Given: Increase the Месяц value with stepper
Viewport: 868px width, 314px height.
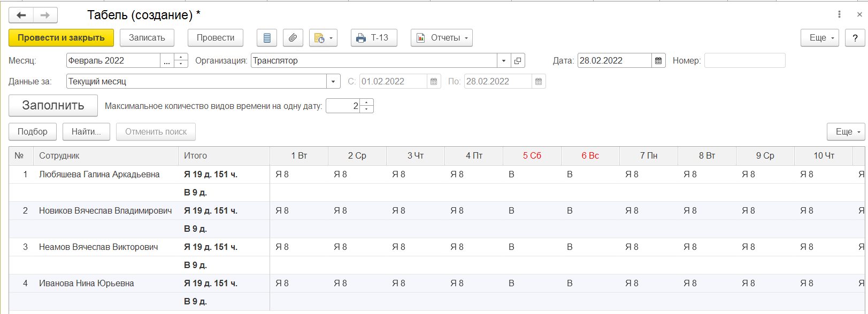Looking at the screenshot, I should coord(181,57).
